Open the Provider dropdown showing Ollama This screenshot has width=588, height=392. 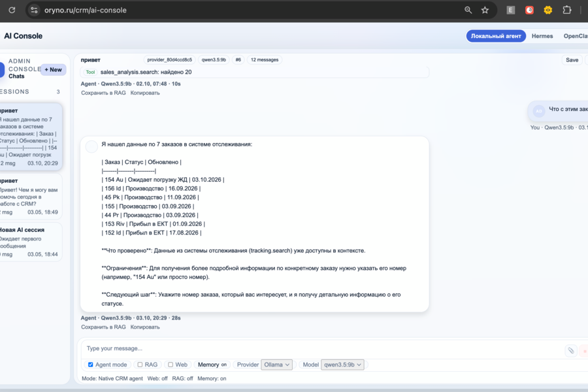point(277,365)
